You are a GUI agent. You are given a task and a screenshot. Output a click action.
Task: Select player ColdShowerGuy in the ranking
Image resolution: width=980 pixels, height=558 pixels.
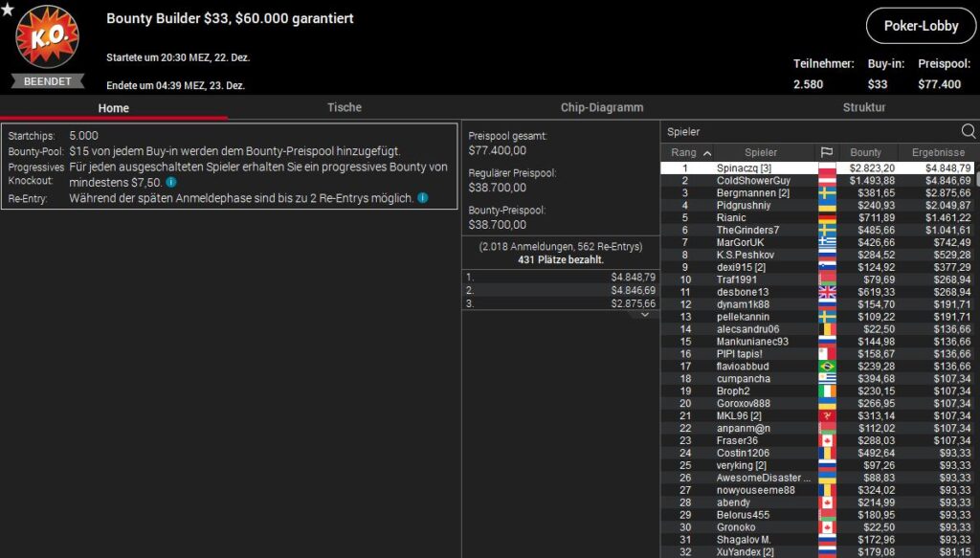(x=753, y=181)
